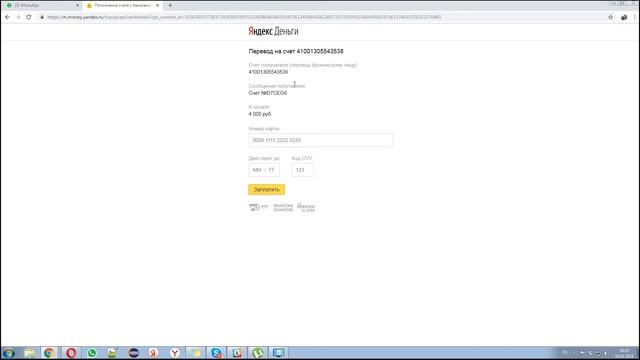Reload the current page
640x360 pixels.
coord(29,17)
